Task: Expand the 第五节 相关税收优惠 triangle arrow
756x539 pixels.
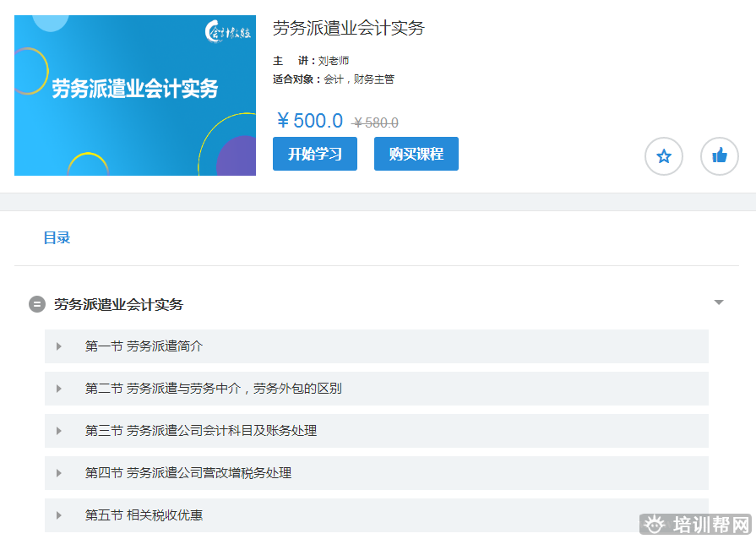Action: [59, 515]
